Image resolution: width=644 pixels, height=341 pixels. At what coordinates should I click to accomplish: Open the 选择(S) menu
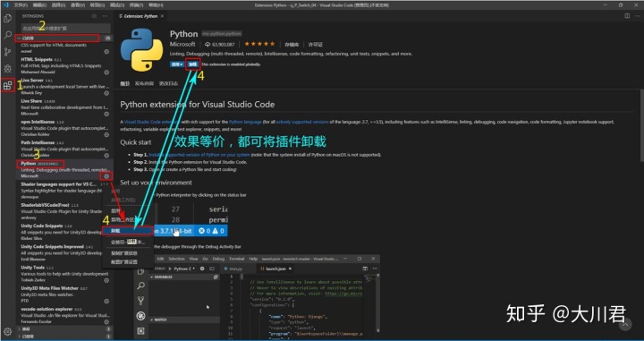[x=59, y=5]
